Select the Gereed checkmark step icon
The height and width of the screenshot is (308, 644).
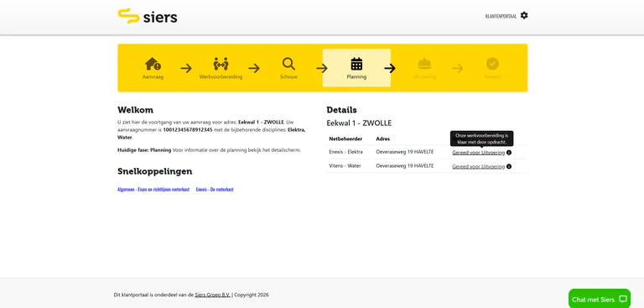tap(492, 64)
